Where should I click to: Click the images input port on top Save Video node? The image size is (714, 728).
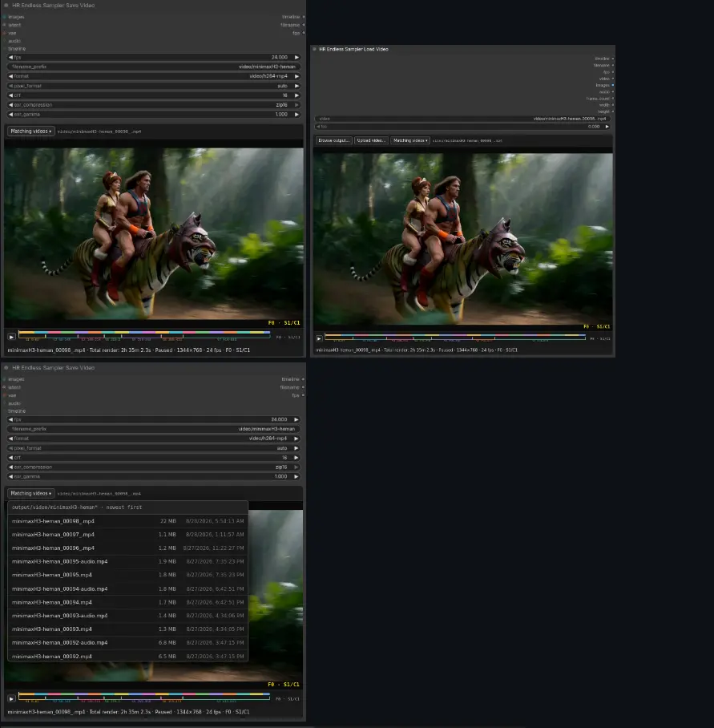pyautogui.click(x=4, y=17)
